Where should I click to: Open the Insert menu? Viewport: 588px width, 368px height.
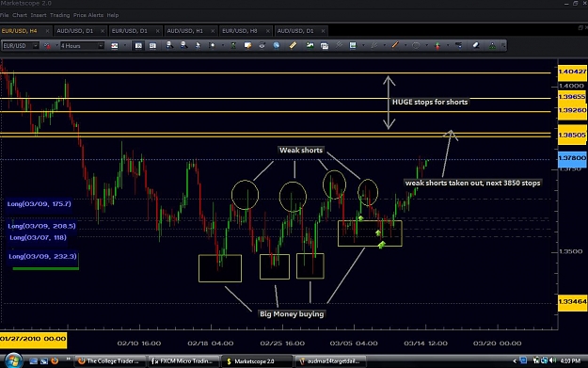pos(39,15)
